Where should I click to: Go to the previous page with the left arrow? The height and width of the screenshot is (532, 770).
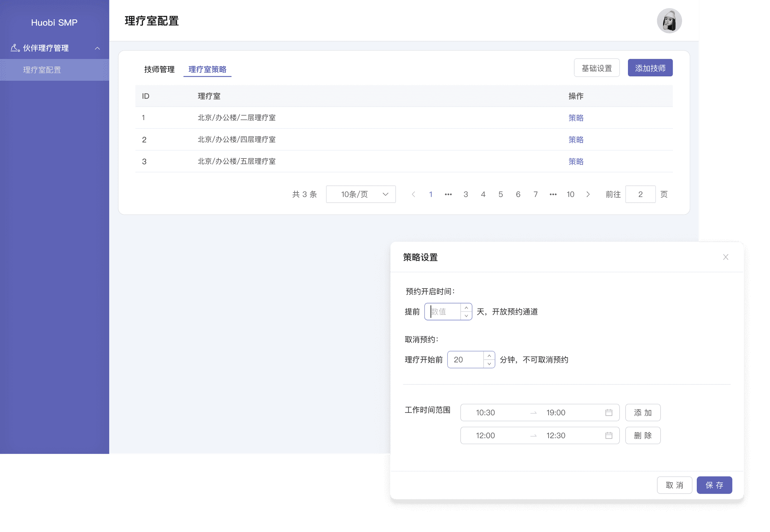[x=413, y=194]
